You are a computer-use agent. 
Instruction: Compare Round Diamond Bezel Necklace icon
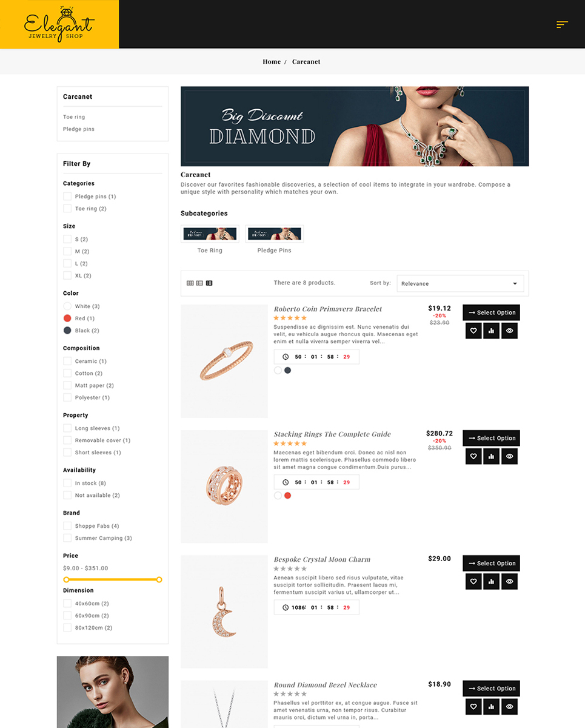pos(492,707)
